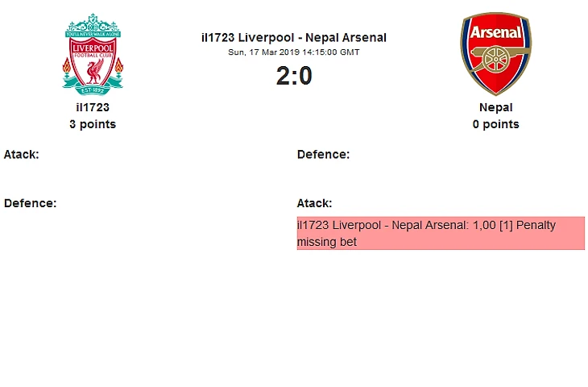Viewport: 588px width, 387px height.
Task: Click the 'Arsenal' wordmark on the crest
Action: pyautogui.click(x=495, y=33)
